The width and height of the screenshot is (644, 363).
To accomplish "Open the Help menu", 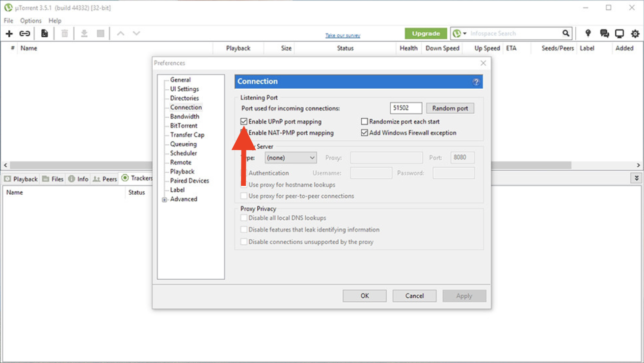I will click(x=55, y=21).
